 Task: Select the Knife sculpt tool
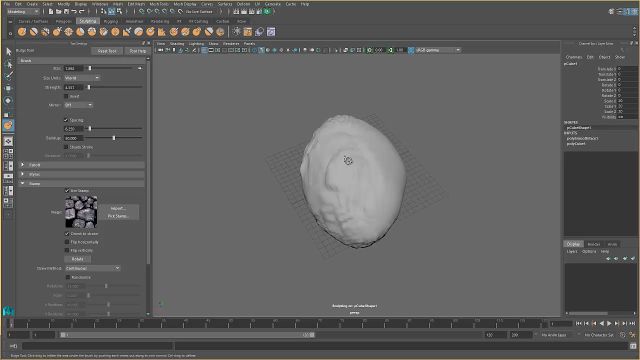(x=174, y=32)
